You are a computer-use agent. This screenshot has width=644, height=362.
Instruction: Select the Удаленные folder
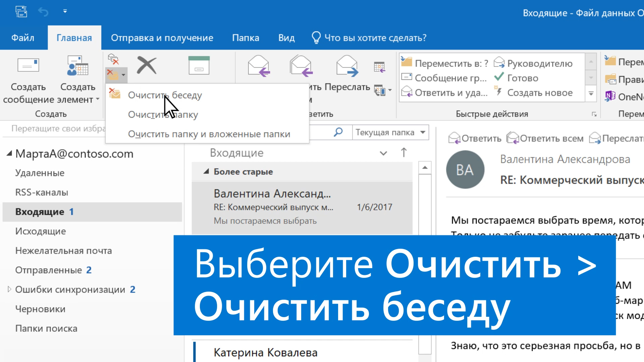(40, 173)
